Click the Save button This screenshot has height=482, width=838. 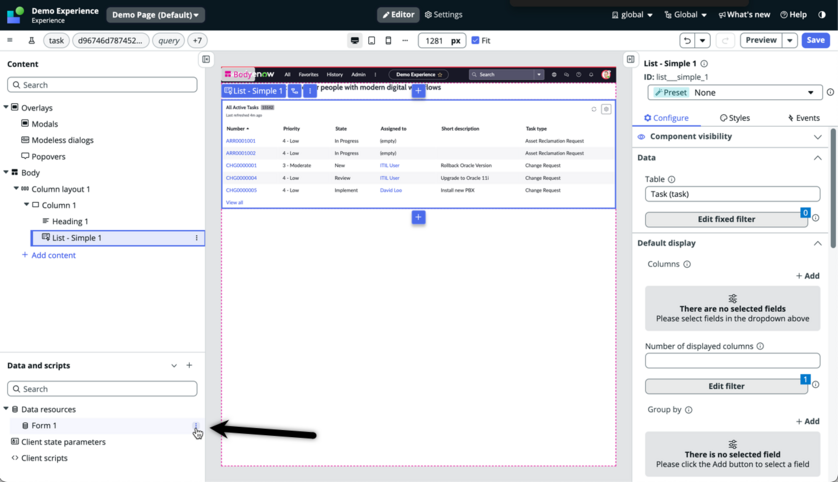tap(816, 40)
